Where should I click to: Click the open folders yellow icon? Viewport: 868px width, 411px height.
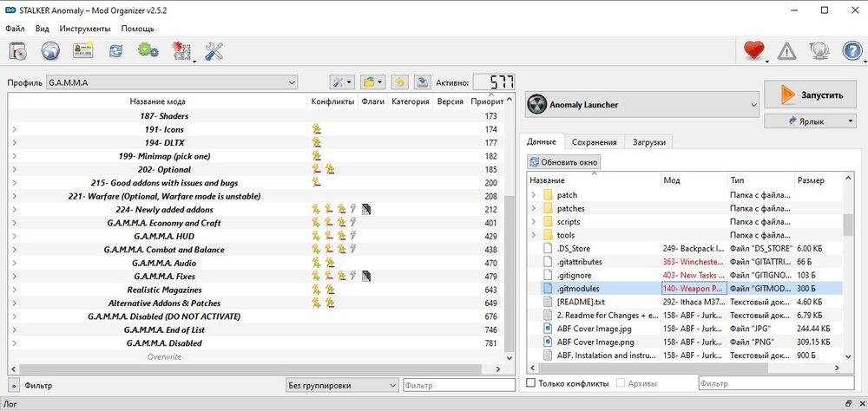[x=372, y=82]
